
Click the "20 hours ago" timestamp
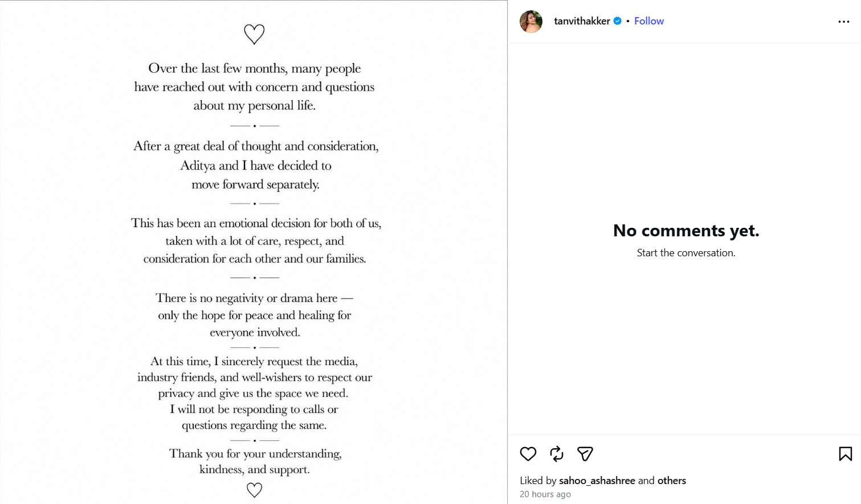click(x=545, y=494)
